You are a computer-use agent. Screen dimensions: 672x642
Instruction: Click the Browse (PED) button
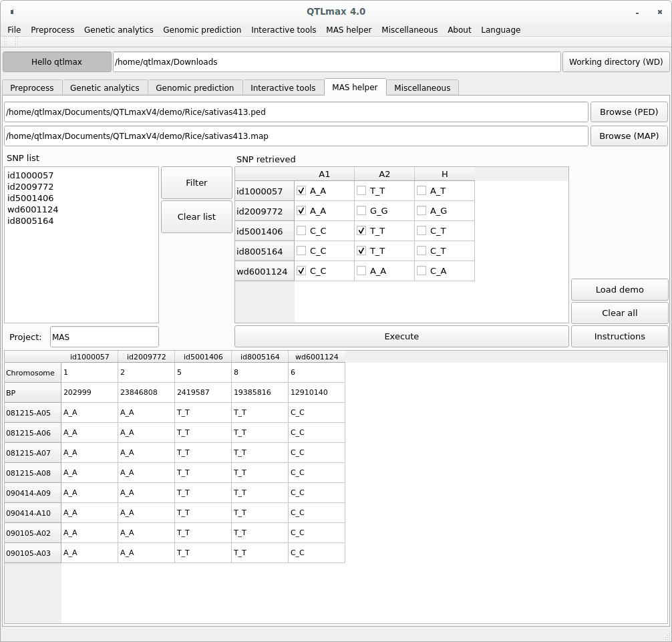(629, 112)
